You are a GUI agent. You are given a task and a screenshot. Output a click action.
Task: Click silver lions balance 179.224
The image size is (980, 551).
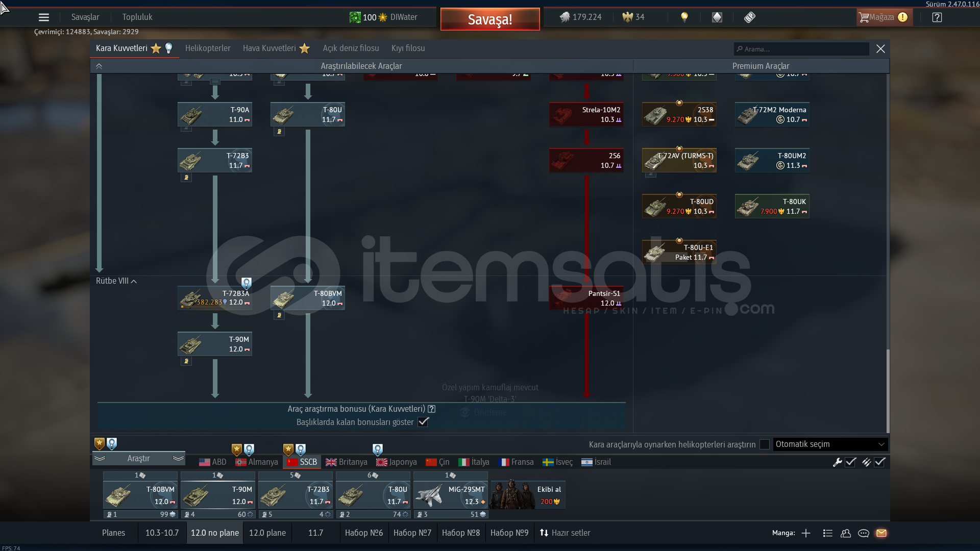(x=580, y=17)
